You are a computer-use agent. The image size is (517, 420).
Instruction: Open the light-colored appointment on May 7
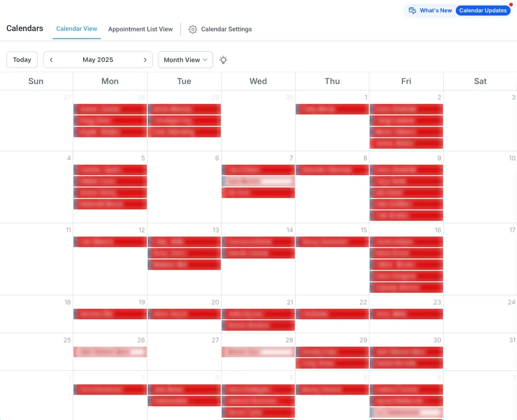coord(258,181)
